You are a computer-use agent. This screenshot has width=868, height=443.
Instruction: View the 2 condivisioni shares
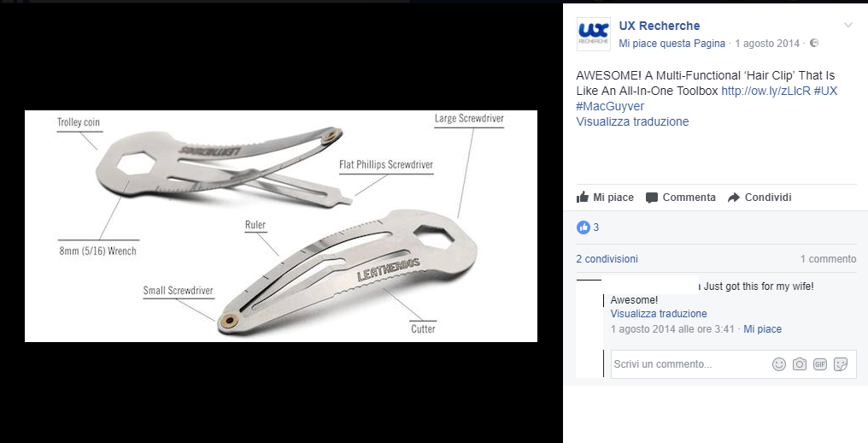point(607,259)
